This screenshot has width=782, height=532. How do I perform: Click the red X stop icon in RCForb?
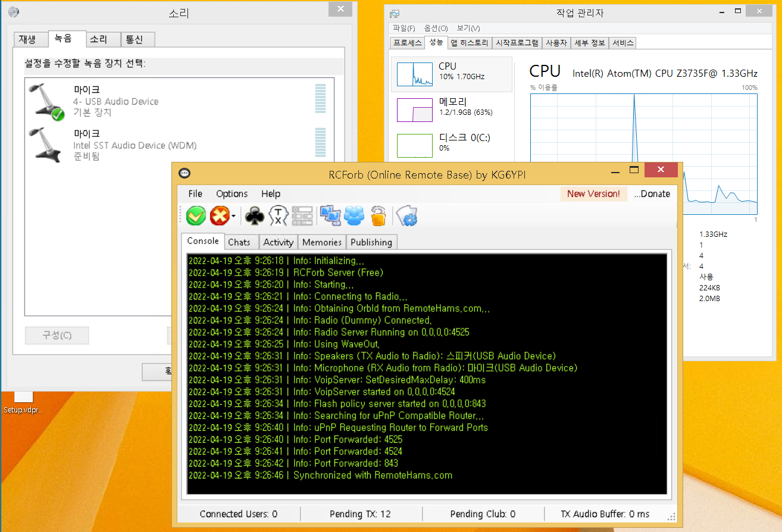[x=220, y=215]
